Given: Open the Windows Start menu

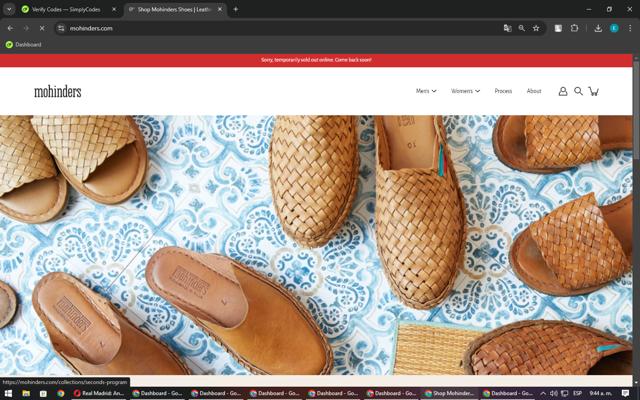Looking at the screenshot, I should tap(9, 393).
